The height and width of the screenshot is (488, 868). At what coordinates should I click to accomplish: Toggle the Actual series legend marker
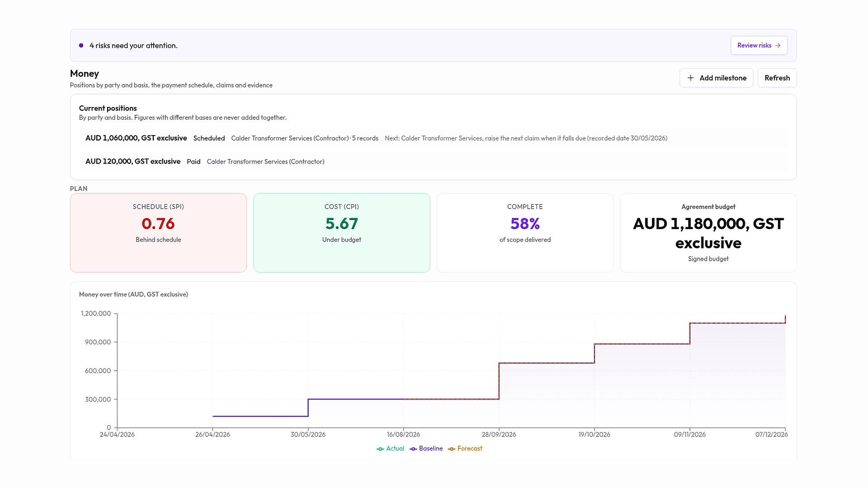click(380, 449)
